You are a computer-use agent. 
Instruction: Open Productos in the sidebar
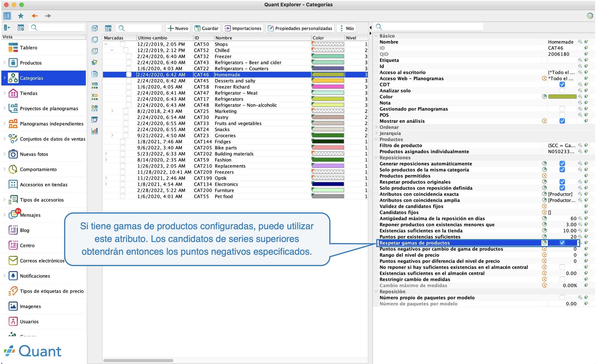[43, 63]
